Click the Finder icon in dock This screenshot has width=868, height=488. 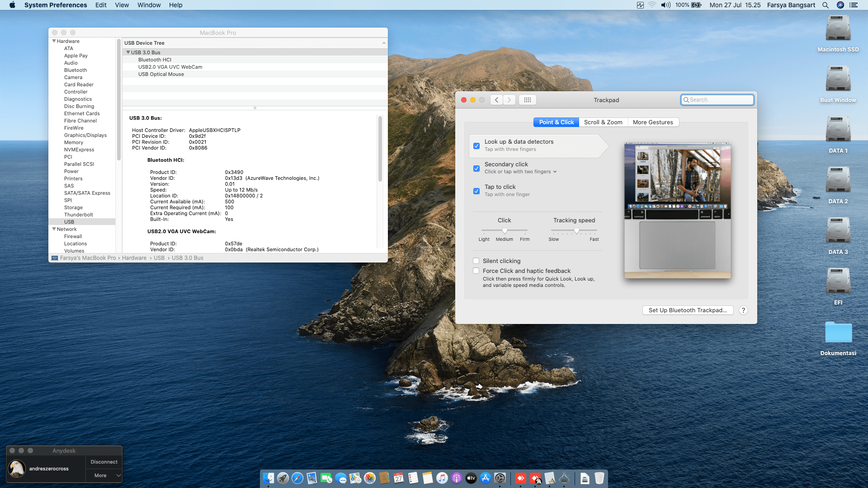point(269,478)
